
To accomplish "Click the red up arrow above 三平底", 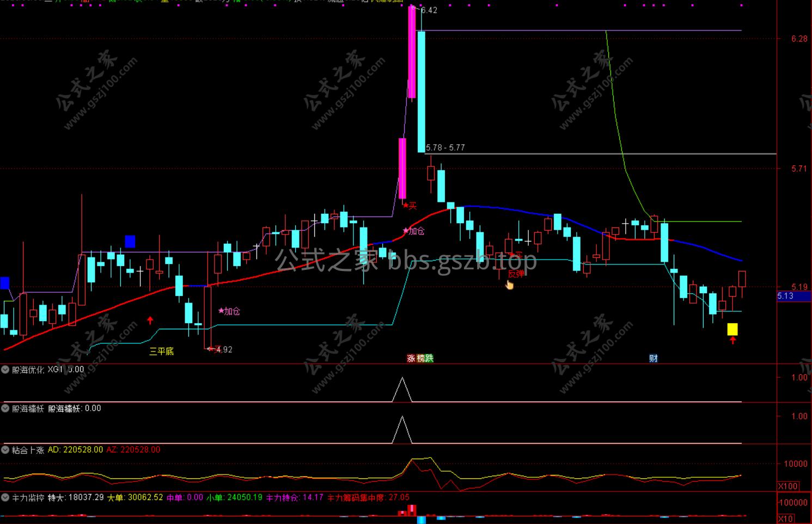I will [x=150, y=320].
